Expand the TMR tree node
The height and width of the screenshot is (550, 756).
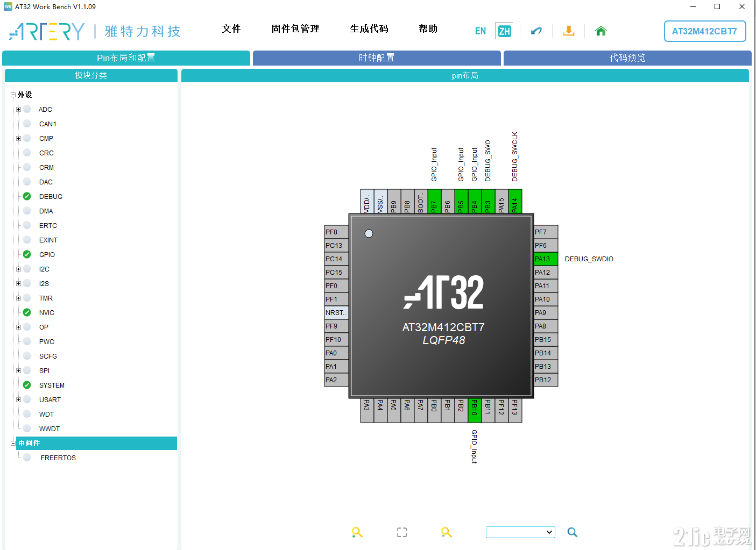18,298
